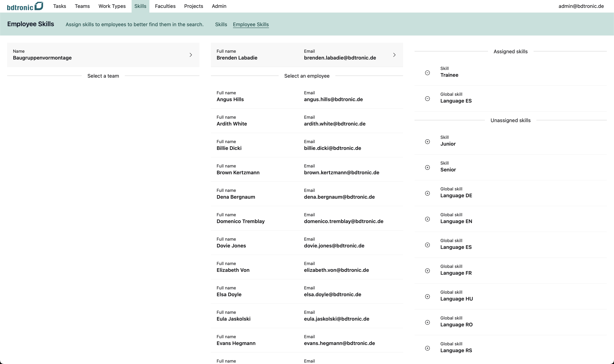Viewport: 614px width, 364px height.
Task: Open the Teams menu item
Action: (x=82, y=6)
